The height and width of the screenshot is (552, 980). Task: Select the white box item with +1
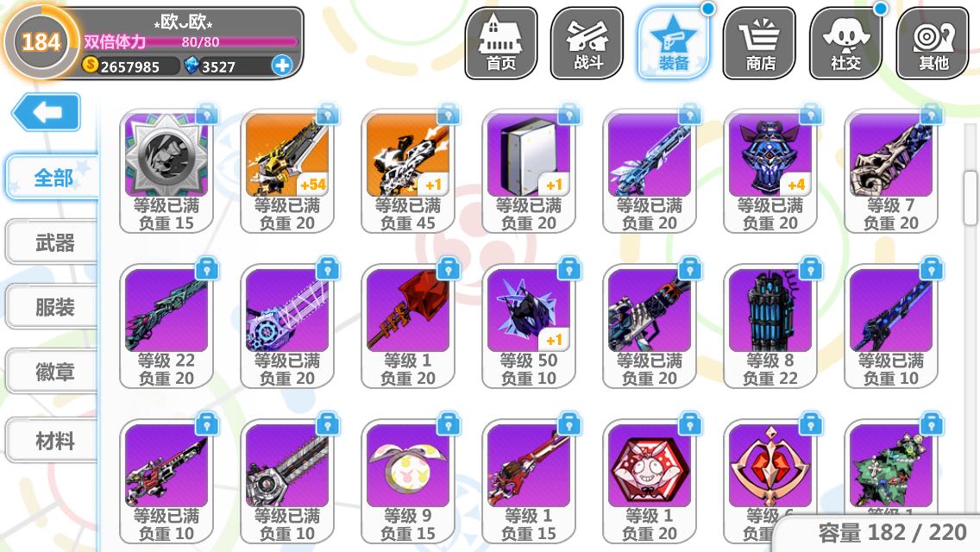[x=529, y=171]
